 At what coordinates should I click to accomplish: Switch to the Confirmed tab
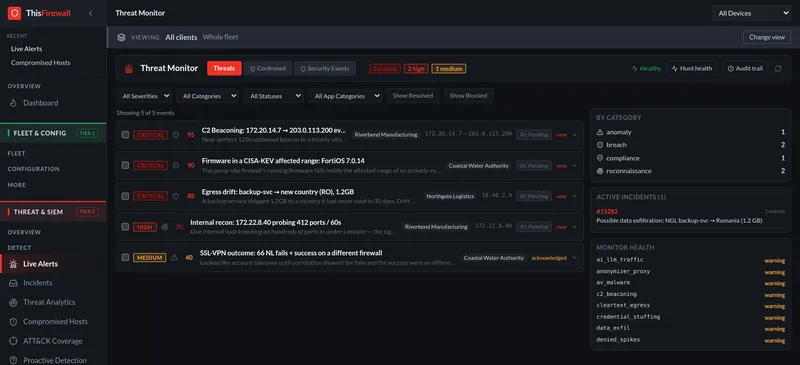268,68
